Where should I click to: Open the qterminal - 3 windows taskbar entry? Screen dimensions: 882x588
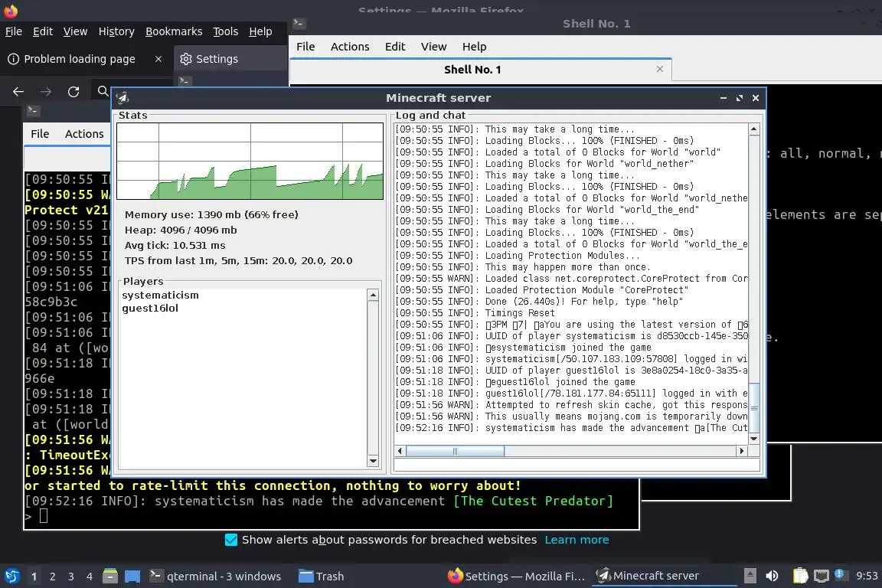215,577
